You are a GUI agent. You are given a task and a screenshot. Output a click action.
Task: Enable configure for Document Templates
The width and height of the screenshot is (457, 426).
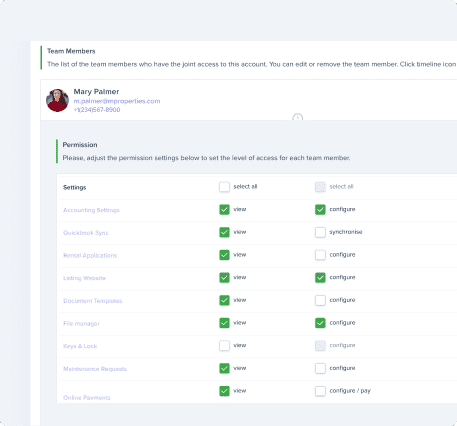(320, 300)
